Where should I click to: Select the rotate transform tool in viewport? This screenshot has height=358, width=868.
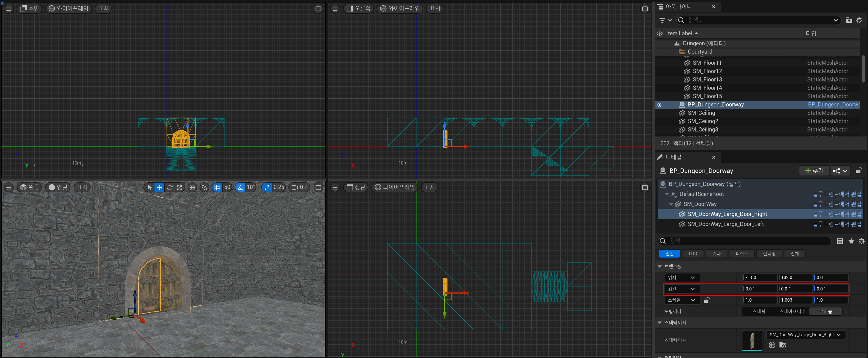(x=170, y=187)
